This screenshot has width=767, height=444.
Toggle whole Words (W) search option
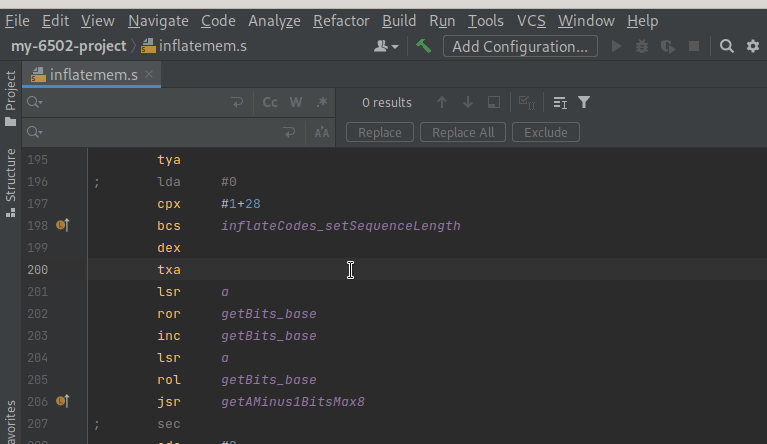296,102
